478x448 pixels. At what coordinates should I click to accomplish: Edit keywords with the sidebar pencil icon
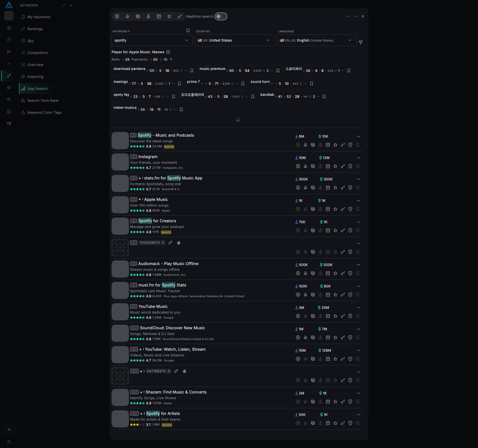tap(63, 5)
